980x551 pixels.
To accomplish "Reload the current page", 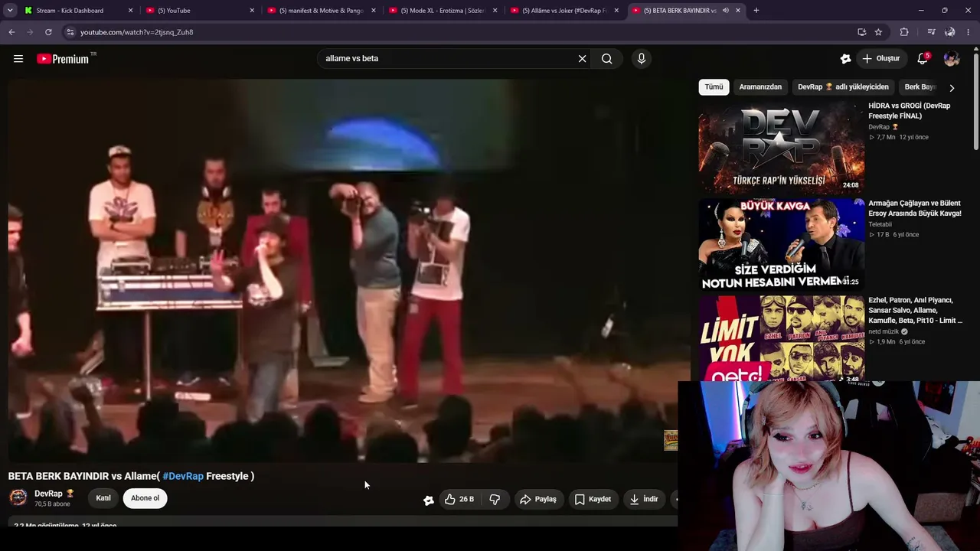I will pyautogui.click(x=48, y=32).
